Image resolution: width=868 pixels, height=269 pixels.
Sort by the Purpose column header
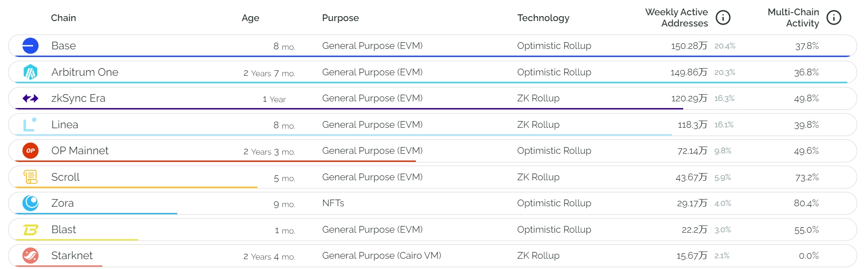[340, 18]
